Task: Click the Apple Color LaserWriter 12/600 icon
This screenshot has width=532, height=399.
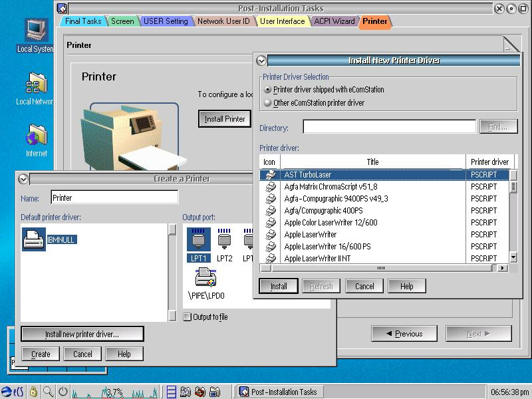Action: click(x=271, y=223)
